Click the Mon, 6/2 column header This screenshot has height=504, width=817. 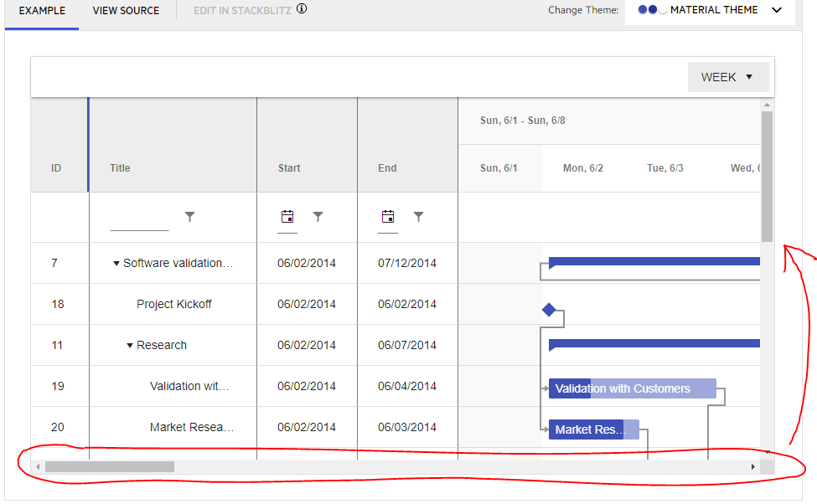(582, 167)
